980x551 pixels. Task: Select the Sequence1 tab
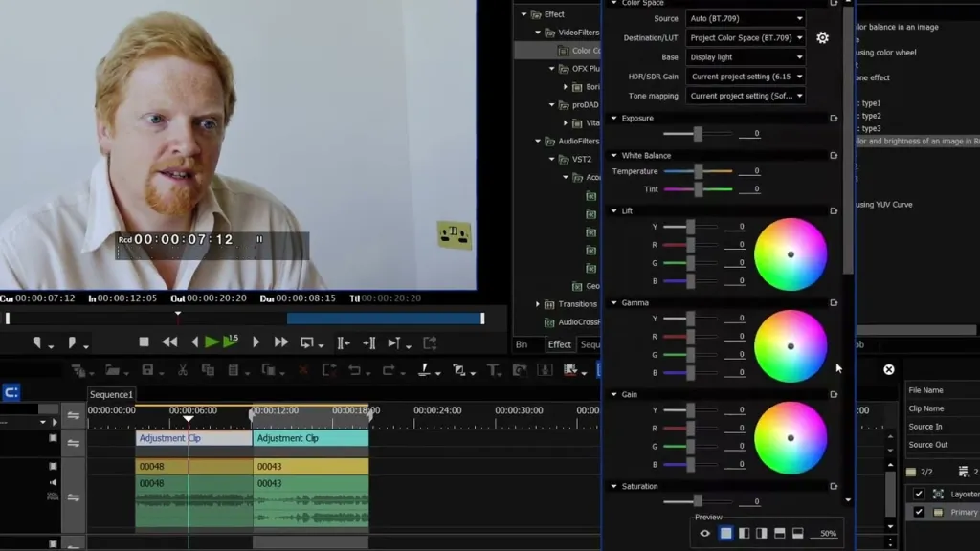point(111,394)
